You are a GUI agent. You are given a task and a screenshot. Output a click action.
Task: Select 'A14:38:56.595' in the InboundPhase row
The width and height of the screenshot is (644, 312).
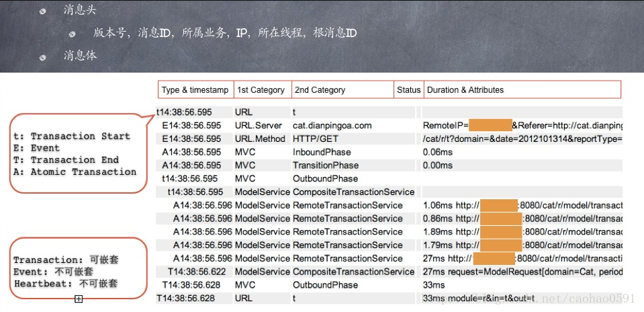click(191, 152)
